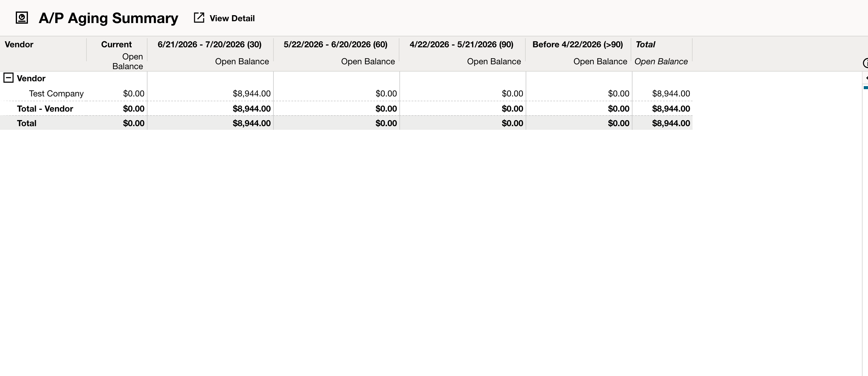Click Total - Vendor 30-day $8,944.00 value
The width and height of the screenshot is (868, 376).
coord(252,109)
